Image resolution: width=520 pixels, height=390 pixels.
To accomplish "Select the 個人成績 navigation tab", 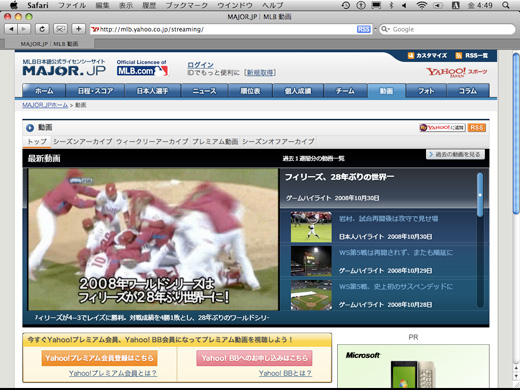I will [x=298, y=91].
